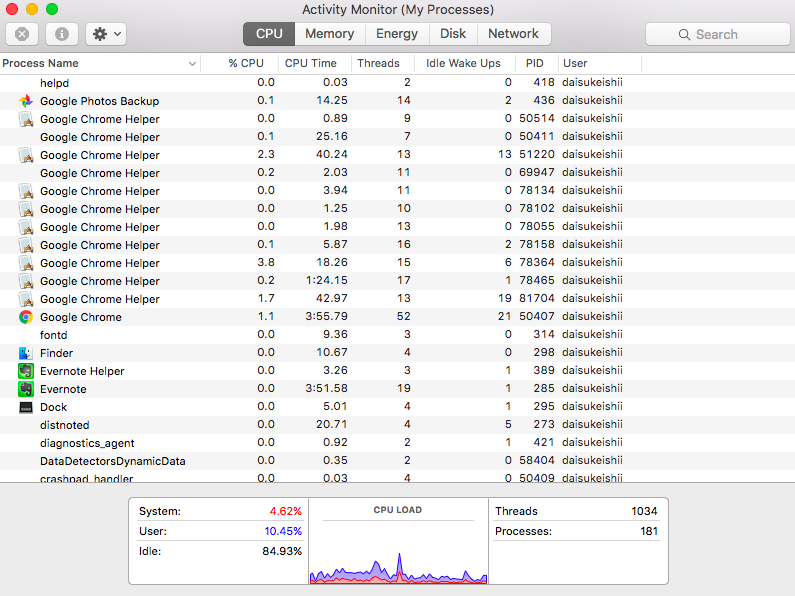Click Chrome Helper icon for PID 78134
The height and width of the screenshot is (596, 795).
(26, 191)
